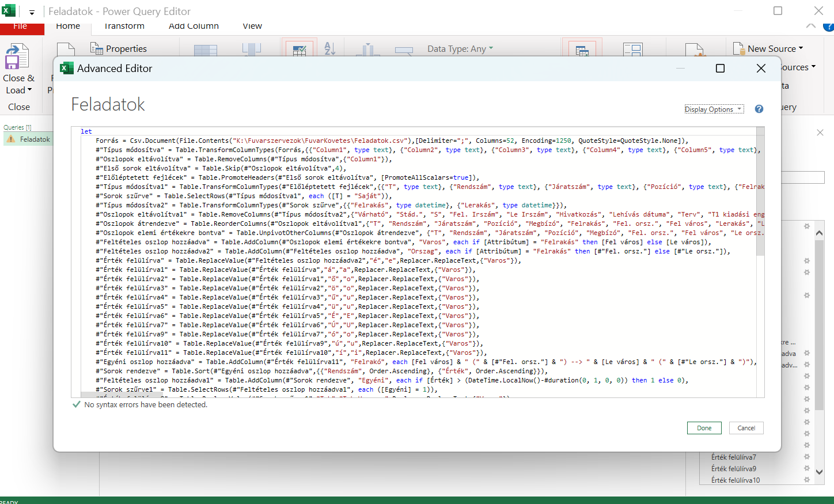834x504 pixels.
Task: Click the Done button
Action: point(704,428)
